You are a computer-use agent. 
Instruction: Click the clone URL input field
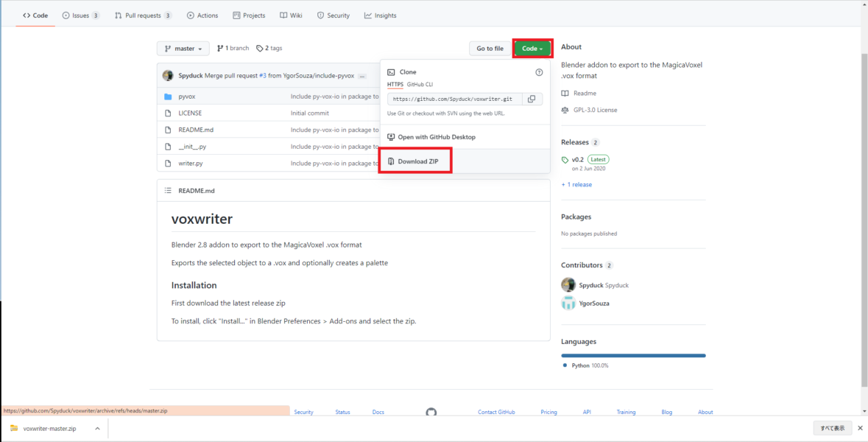pos(454,99)
